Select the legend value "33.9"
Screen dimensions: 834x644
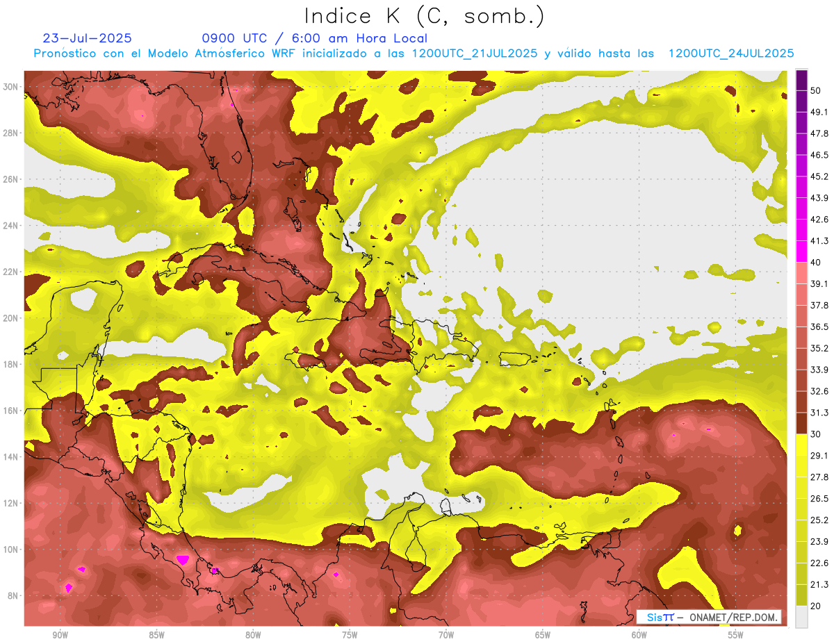(x=819, y=370)
